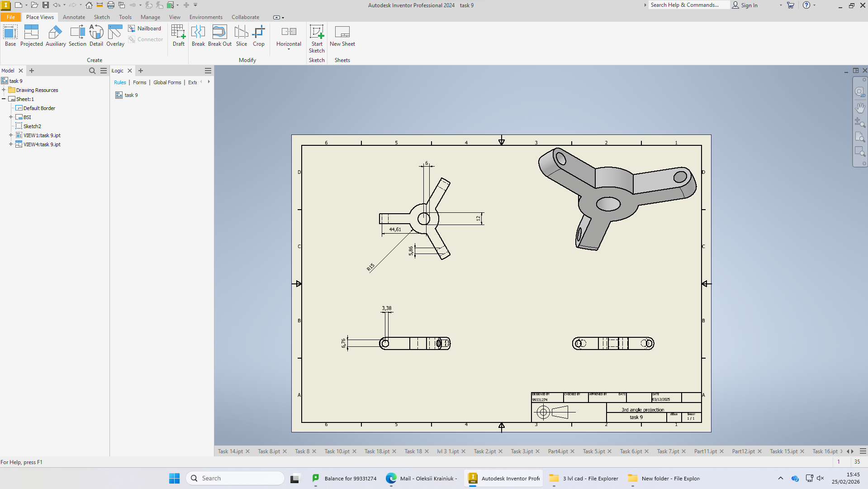Start a new drawing sketch
The height and width of the screenshot is (489, 868).
pyautogui.click(x=317, y=39)
